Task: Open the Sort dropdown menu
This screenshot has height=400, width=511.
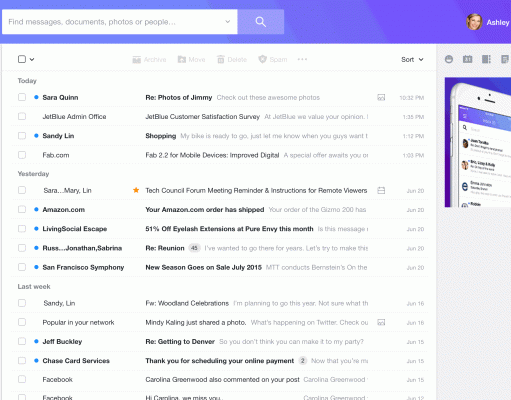Action: [x=412, y=59]
